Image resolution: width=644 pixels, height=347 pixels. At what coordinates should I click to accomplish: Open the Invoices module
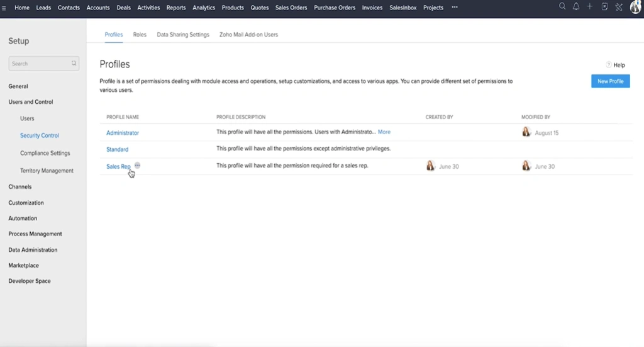[372, 8]
